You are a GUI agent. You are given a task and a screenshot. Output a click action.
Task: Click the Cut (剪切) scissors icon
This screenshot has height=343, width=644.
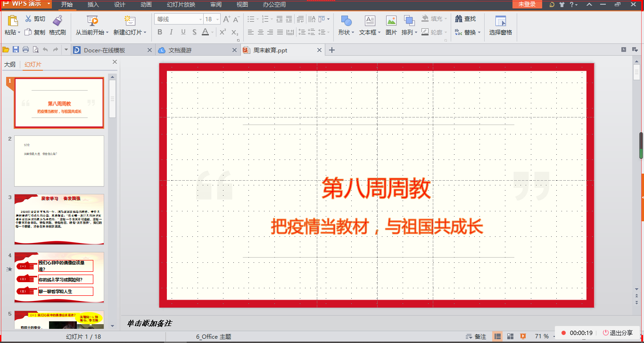(28, 19)
